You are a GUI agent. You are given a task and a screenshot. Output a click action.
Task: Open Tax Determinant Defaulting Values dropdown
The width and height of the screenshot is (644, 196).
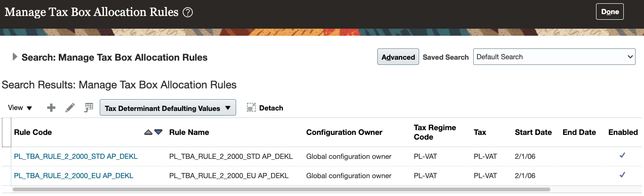point(168,108)
